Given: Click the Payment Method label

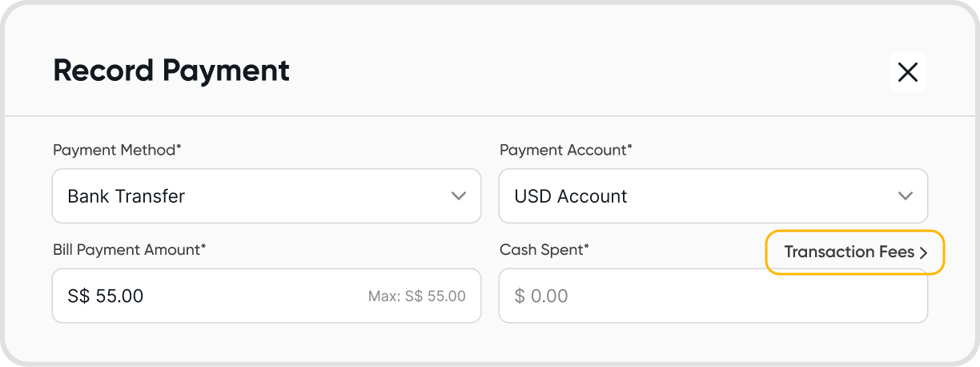Looking at the screenshot, I should point(117,150).
